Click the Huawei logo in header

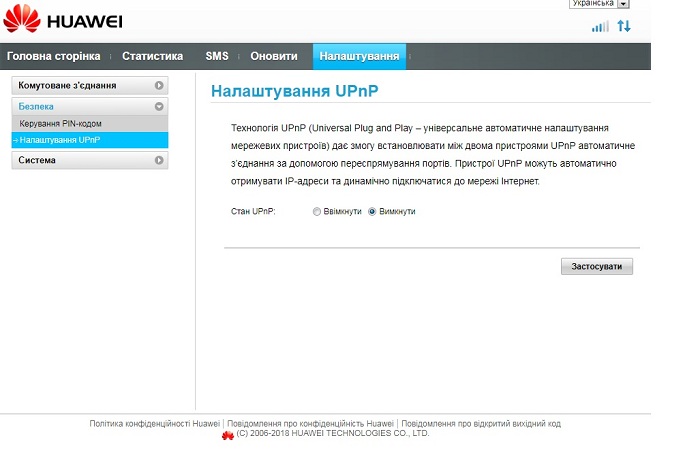tap(63, 19)
